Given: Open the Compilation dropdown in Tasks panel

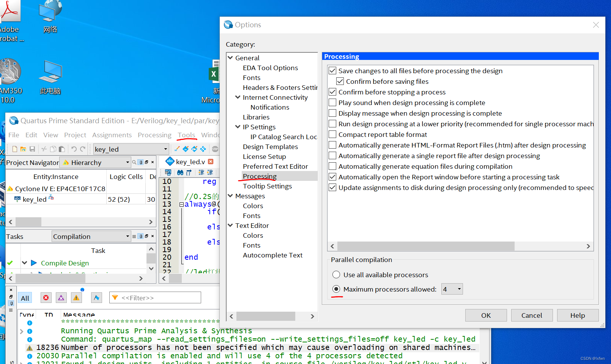Looking at the screenshot, I should [x=91, y=236].
